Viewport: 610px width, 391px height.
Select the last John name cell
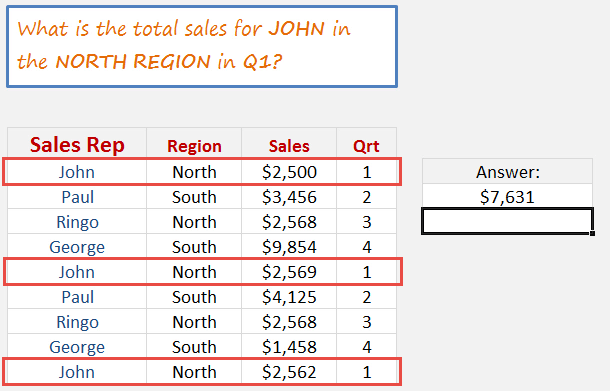[x=77, y=372]
